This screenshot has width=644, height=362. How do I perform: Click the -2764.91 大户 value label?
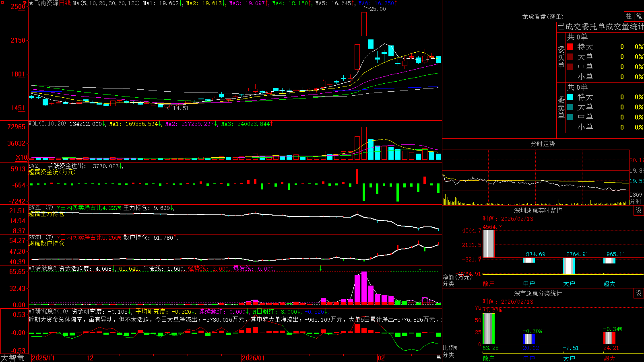576,254
